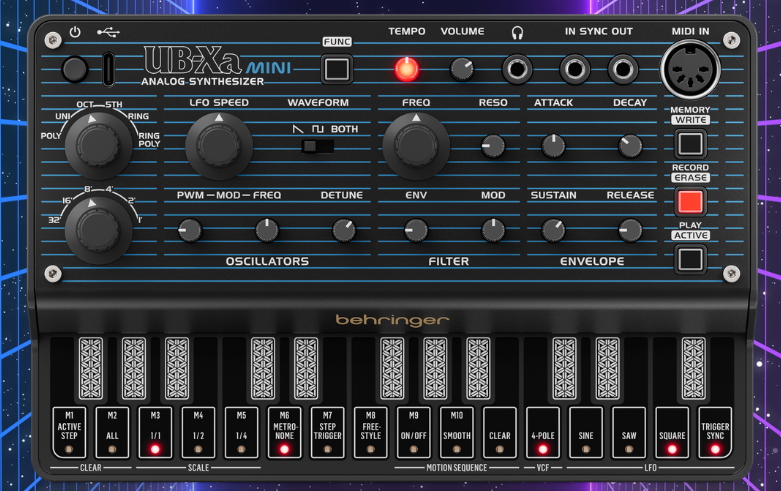Click the large filter FREQ knob
This screenshot has width=781, height=491.
pos(415,145)
